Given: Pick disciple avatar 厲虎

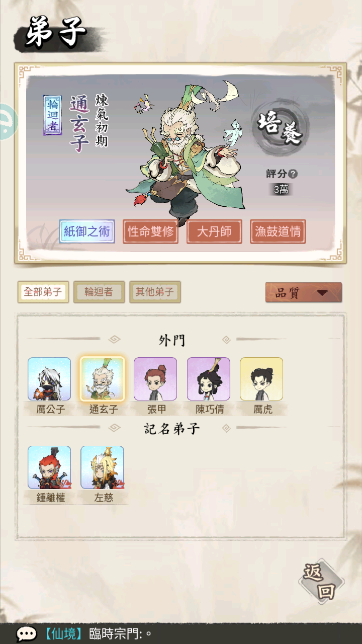Looking at the screenshot, I should click(x=261, y=379).
